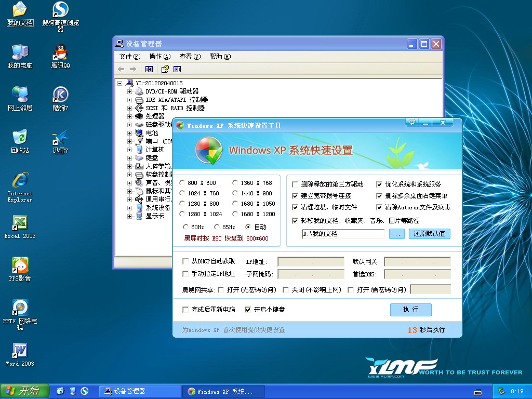Select the Network Neighborhood desktop icon

20,99
